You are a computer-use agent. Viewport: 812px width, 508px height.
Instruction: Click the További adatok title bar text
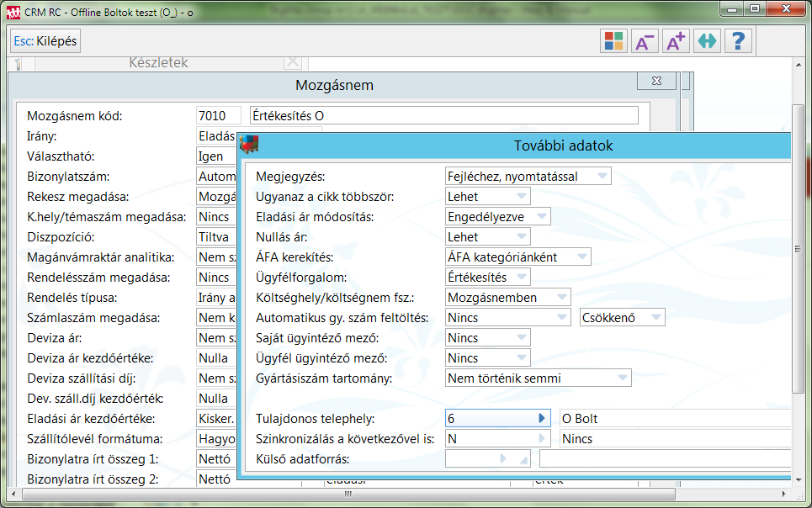point(563,146)
